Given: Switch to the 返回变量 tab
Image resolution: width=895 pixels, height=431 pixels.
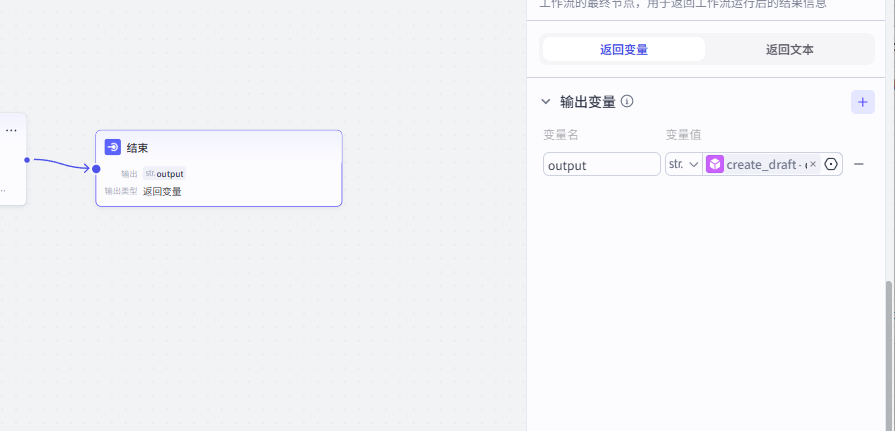Looking at the screenshot, I should coord(623,49).
